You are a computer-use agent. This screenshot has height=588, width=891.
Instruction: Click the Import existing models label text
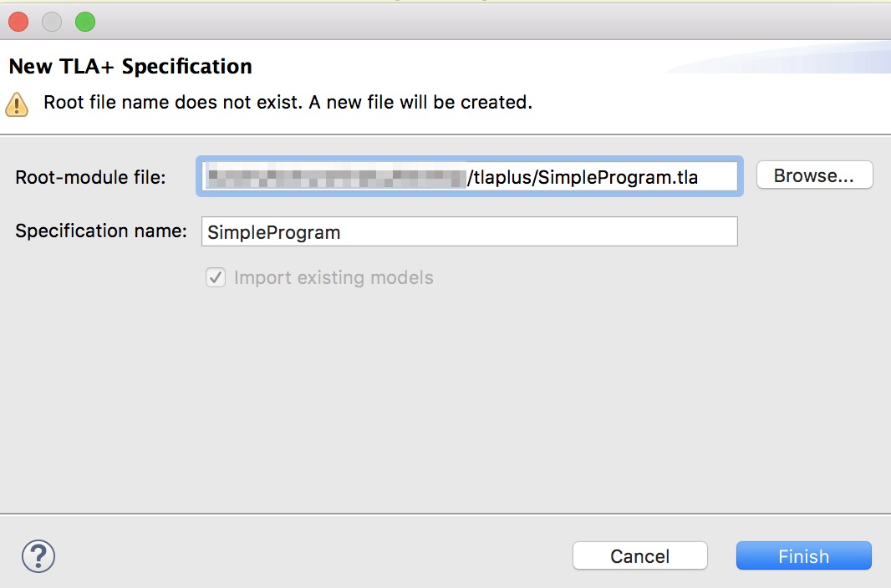point(333,277)
